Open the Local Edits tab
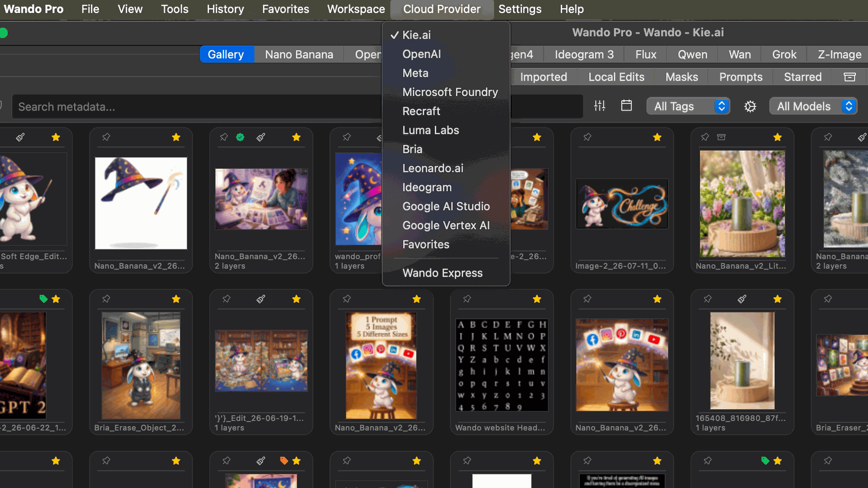868x488 pixels. click(x=616, y=77)
